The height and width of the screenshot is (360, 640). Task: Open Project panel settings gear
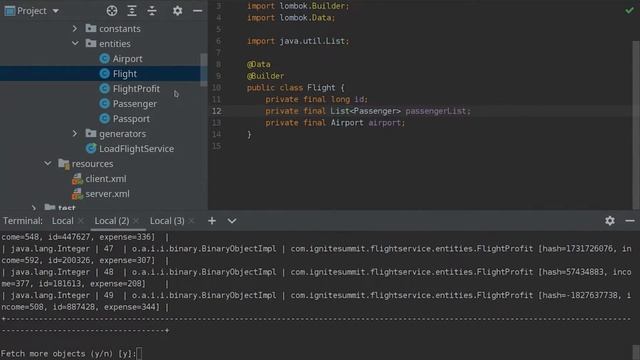[x=178, y=11]
